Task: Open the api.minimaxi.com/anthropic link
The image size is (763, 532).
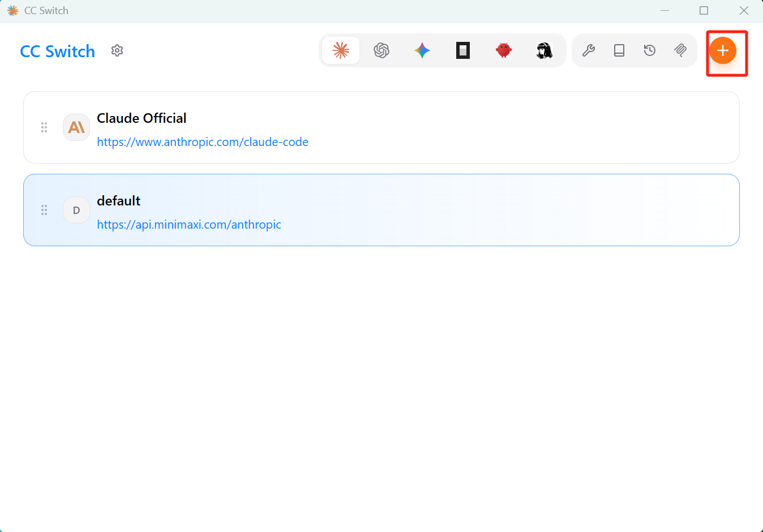Action: pos(189,225)
